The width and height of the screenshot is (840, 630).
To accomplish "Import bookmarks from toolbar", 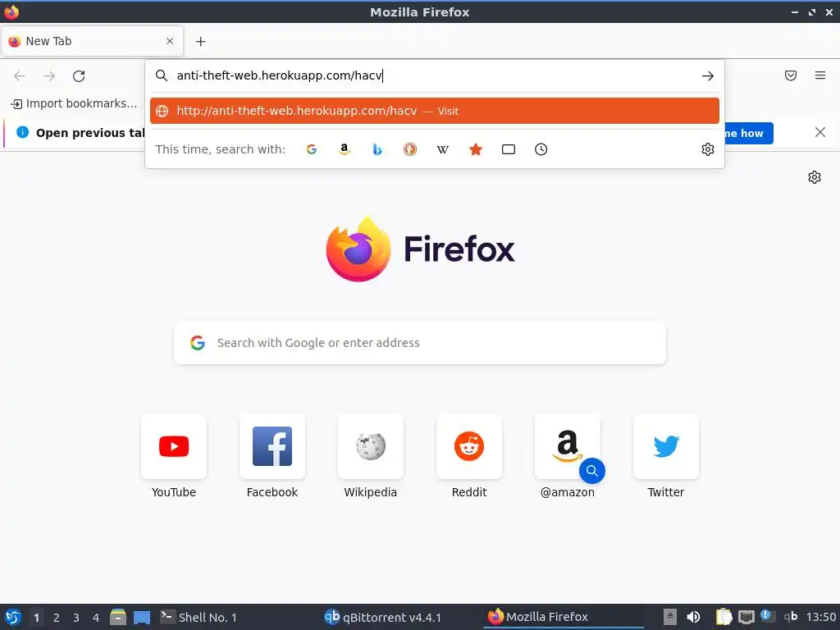I will pos(74,103).
